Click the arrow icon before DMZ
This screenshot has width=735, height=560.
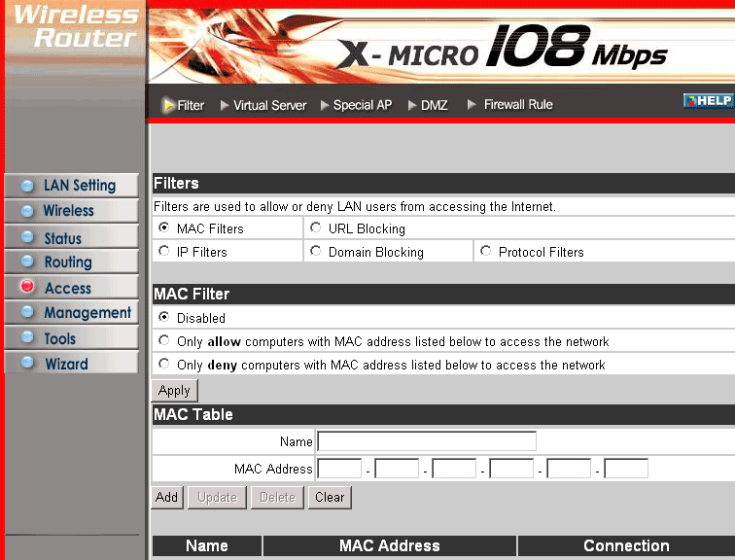pyautogui.click(x=412, y=105)
